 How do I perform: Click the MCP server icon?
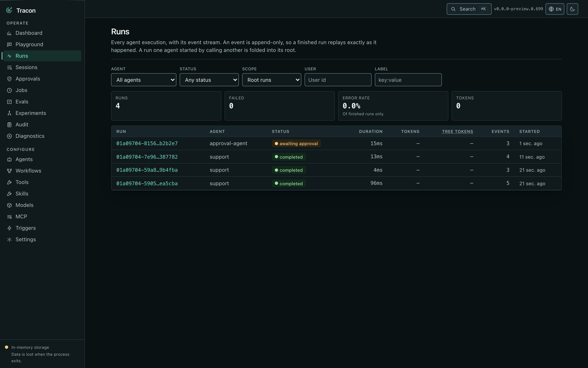coord(9,217)
